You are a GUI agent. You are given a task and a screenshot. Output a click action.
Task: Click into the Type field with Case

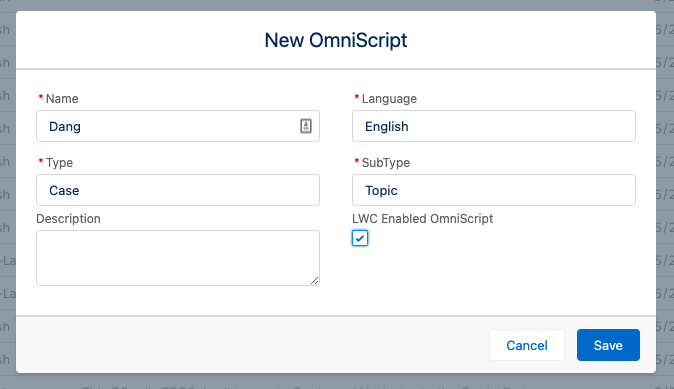[178, 190]
